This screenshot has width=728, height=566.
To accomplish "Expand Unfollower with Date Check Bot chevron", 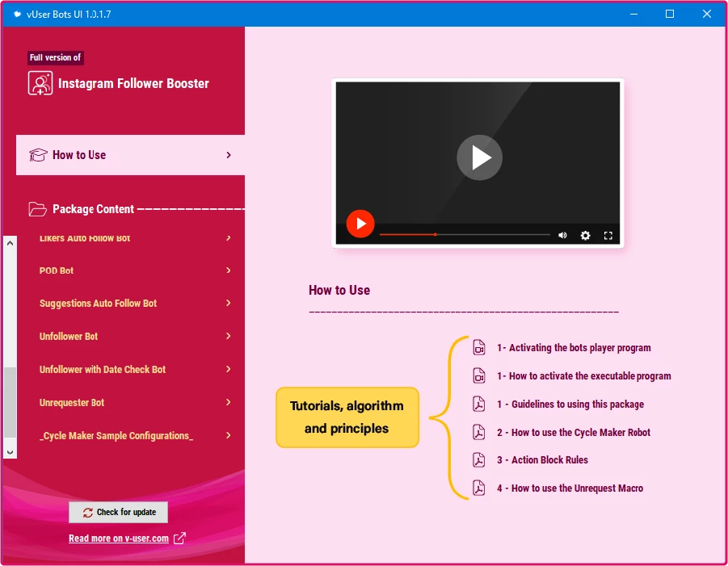I will pyautogui.click(x=229, y=369).
